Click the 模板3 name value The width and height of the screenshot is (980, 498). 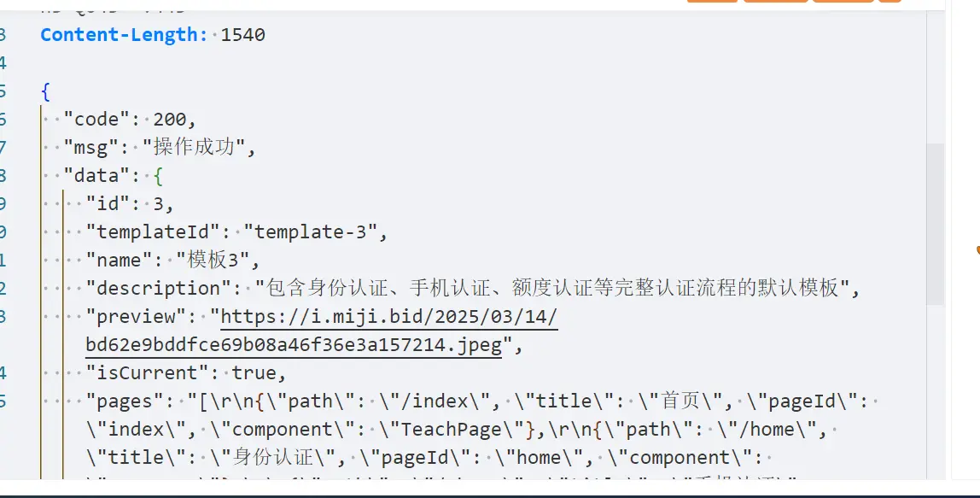218,260
